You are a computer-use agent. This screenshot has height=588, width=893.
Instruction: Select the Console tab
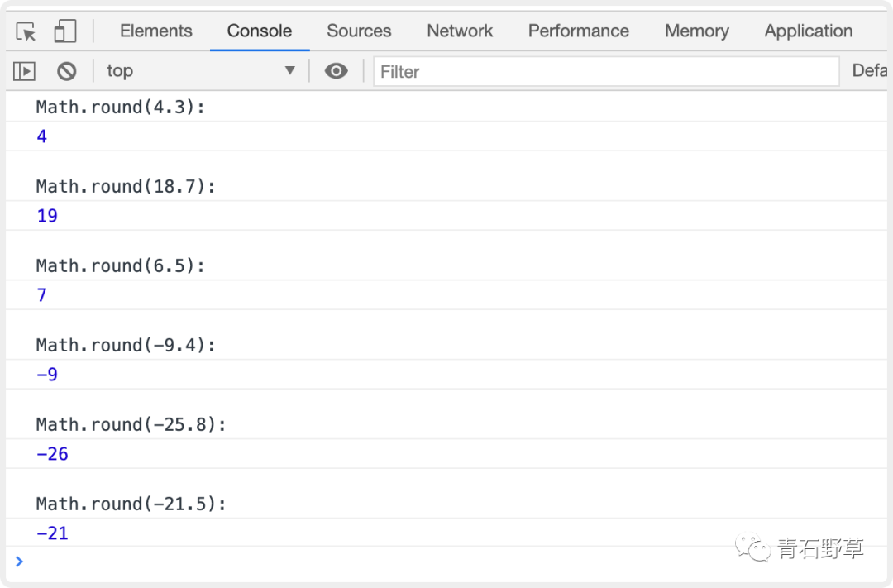[260, 31]
